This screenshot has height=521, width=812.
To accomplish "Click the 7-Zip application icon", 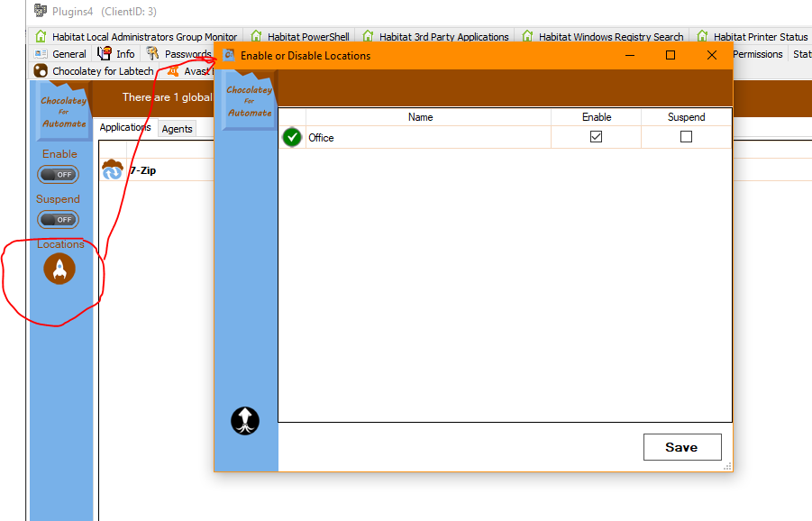I will [113, 169].
